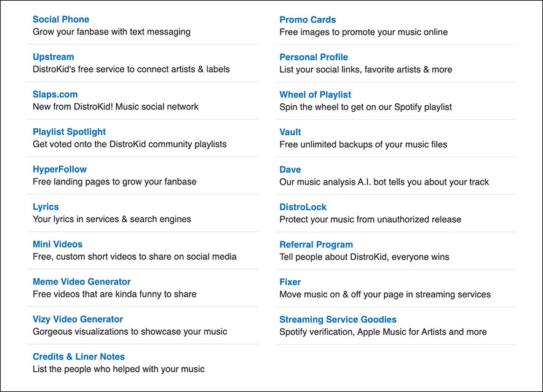The image size is (543, 392).
Task: Open the Social Phone service
Action: 60,19
